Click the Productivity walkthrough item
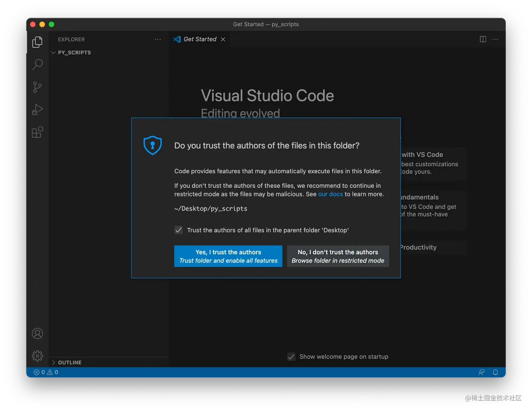 [433, 248]
